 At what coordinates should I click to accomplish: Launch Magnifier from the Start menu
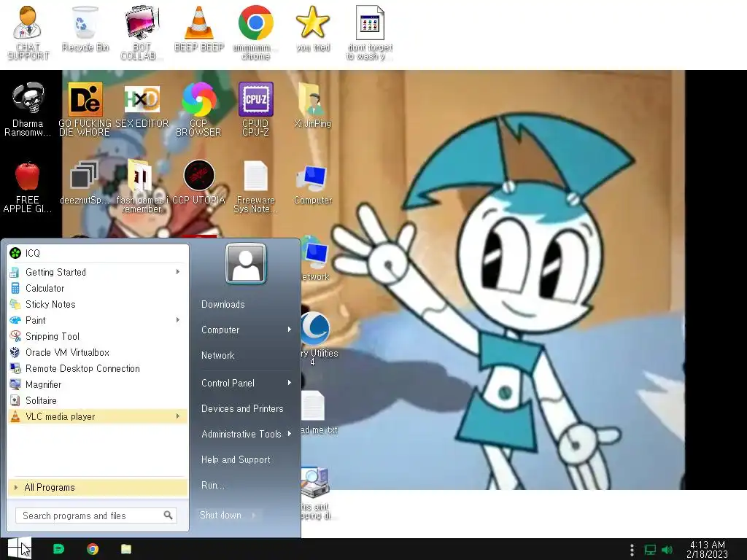pos(98,384)
